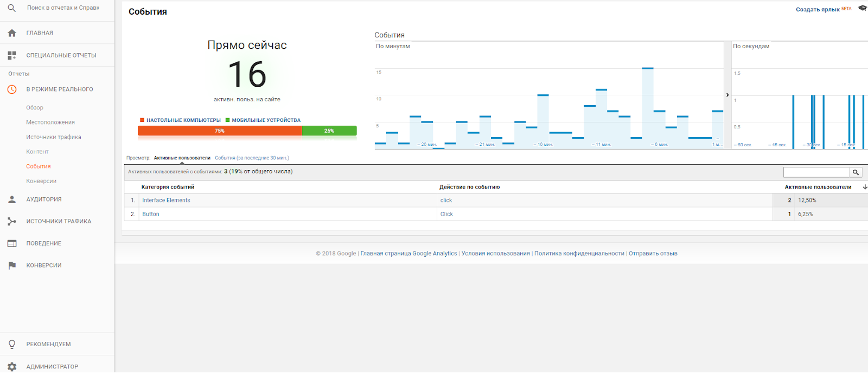Click the Настольные компьютеры legend item
868x376 pixels.
click(180, 120)
